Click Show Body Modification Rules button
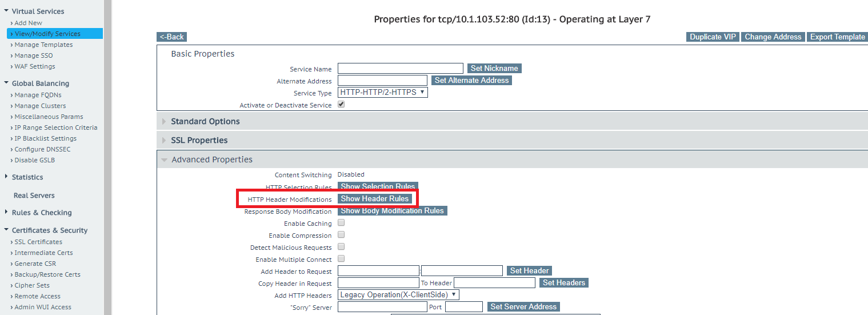 click(392, 210)
